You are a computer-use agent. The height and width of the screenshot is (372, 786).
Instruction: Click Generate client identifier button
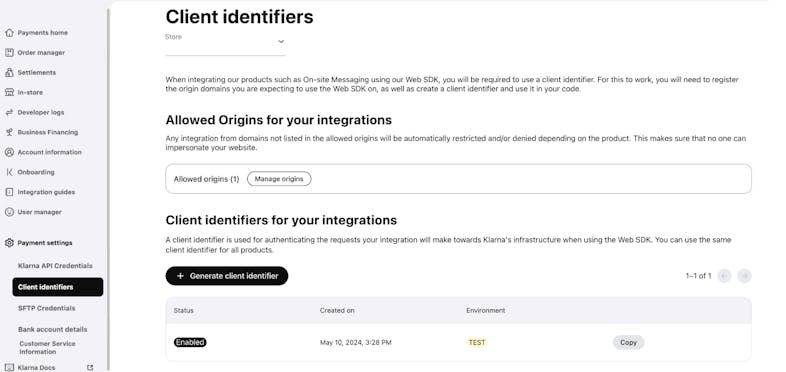click(227, 276)
